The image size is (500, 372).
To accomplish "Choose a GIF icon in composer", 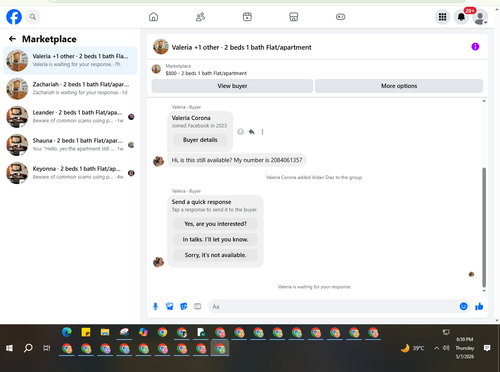I will click(x=198, y=306).
